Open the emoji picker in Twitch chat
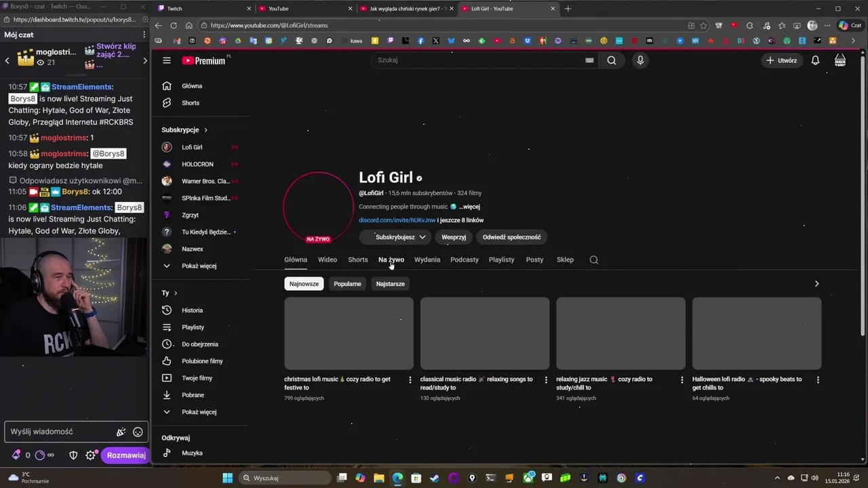868x488 pixels. pos(138,432)
